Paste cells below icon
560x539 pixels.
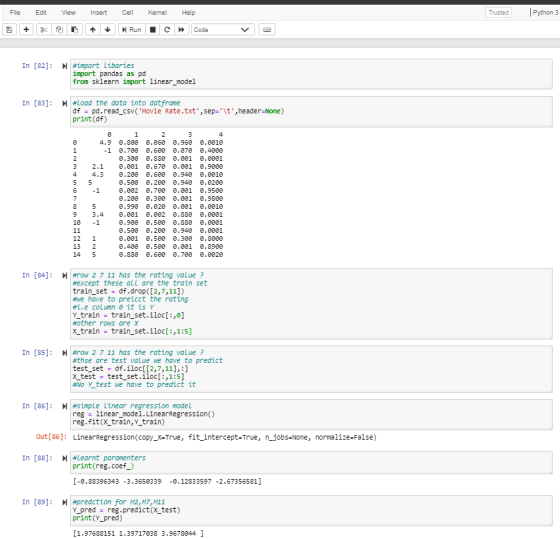point(75,30)
